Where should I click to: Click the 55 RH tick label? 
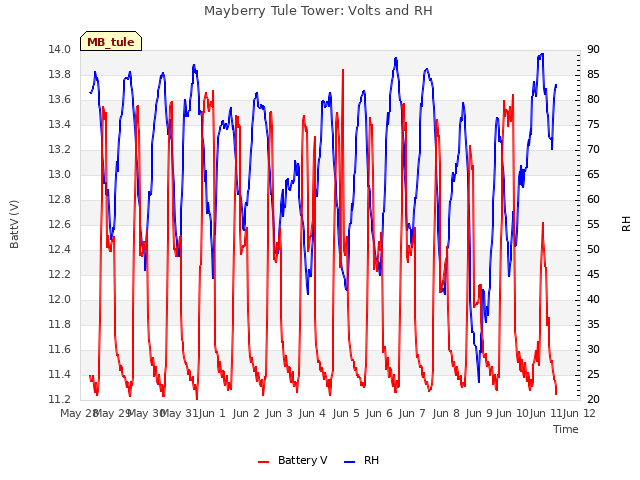593,224
